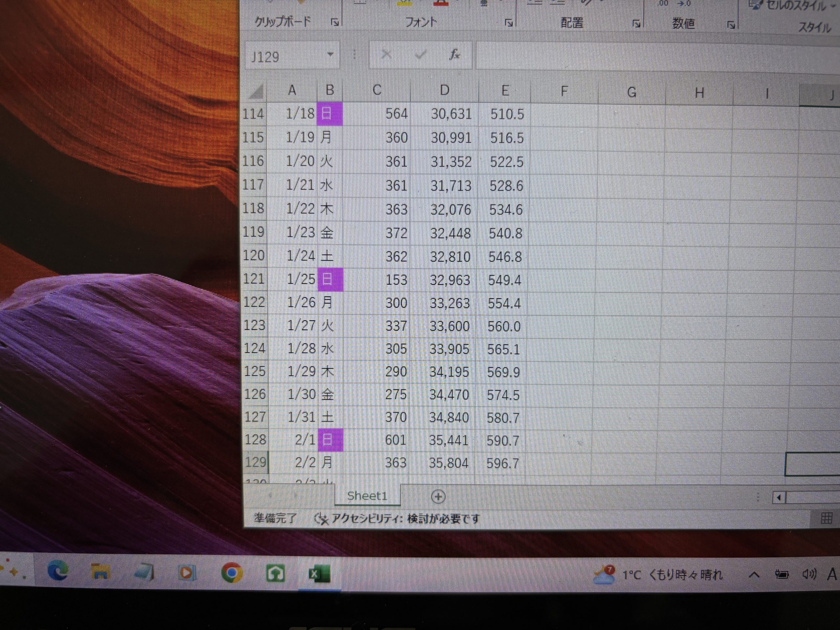This screenshot has height=630, width=840.
Task: Click the formula bar enter checkmark icon
Action: (x=420, y=55)
